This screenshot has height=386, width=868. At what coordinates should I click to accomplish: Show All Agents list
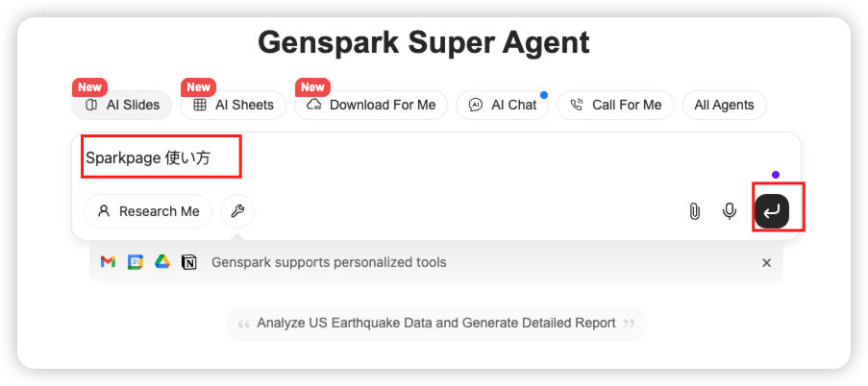click(x=724, y=105)
